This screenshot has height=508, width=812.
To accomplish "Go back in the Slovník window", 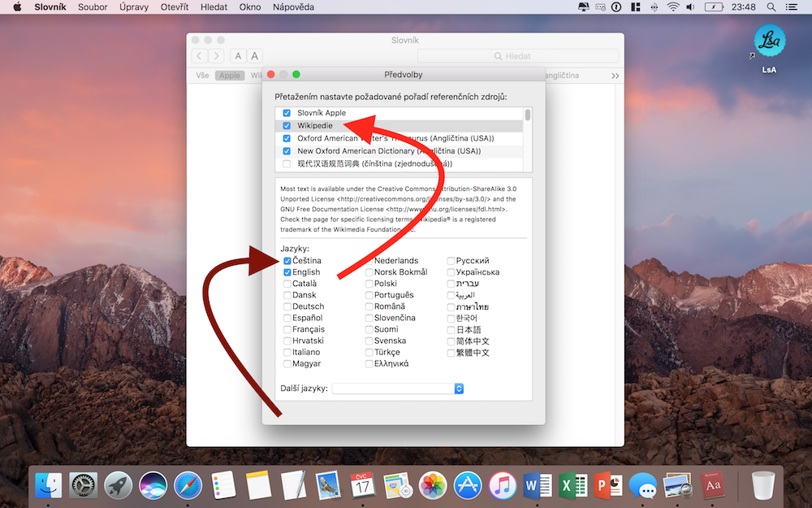I will pyautogui.click(x=200, y=55).
